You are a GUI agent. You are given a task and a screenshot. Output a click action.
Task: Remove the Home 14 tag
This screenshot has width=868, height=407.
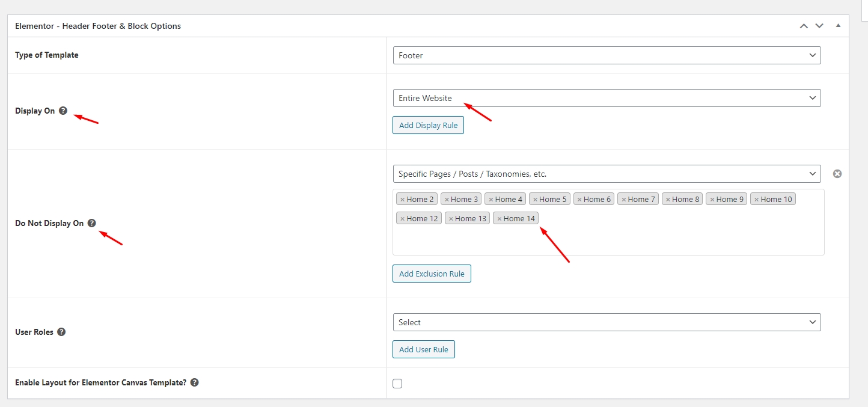point(499,219)
